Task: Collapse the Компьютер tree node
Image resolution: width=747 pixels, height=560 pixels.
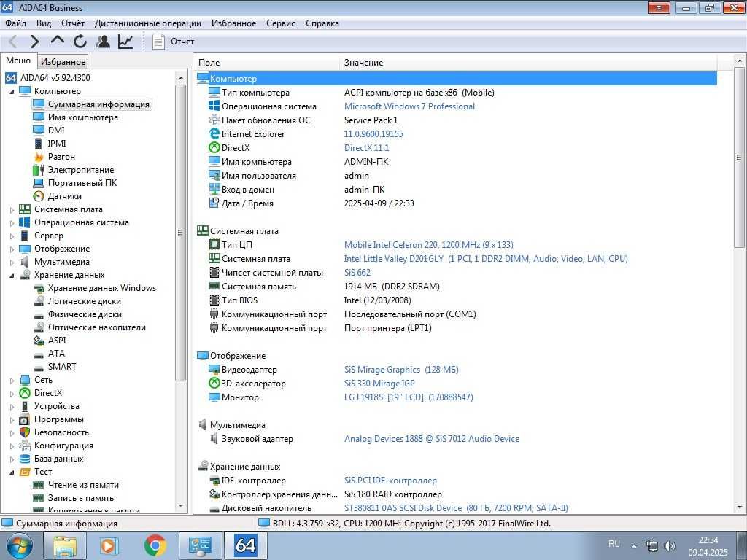Action: [x=12, y=91]
